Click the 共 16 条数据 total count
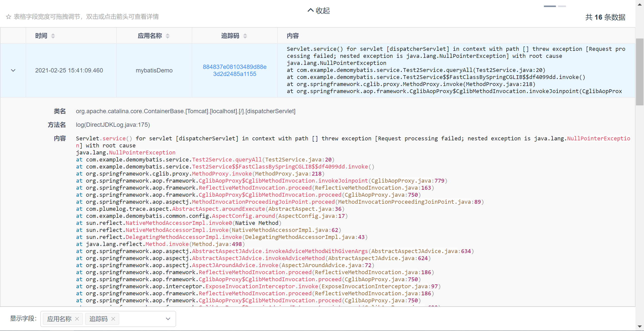The height and width of the screenshot is (331, 644). pos(605,17)
